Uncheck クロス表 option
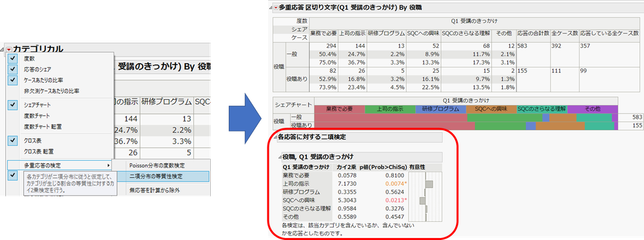 [x=13, y=141]
